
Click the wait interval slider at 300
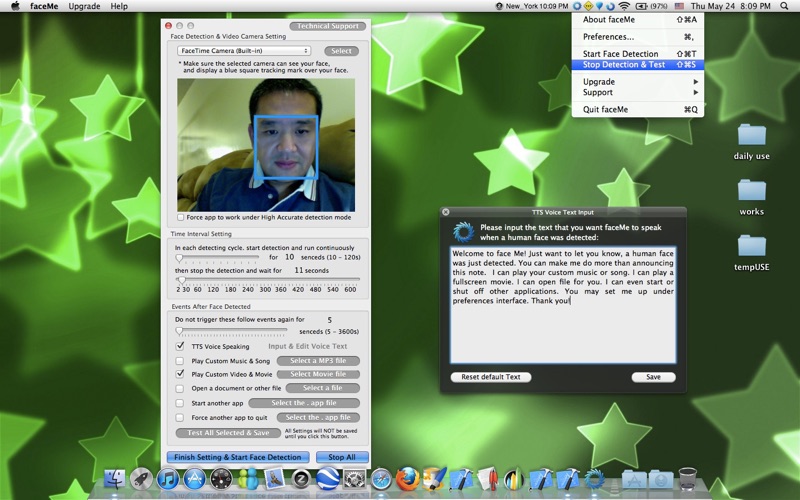pyautogui.click(x=265, y=280)
